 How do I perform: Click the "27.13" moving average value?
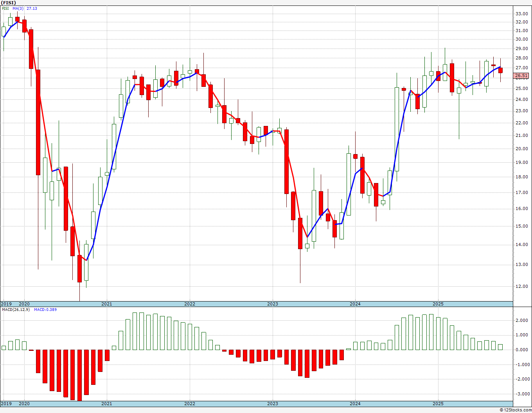(32, 8)
